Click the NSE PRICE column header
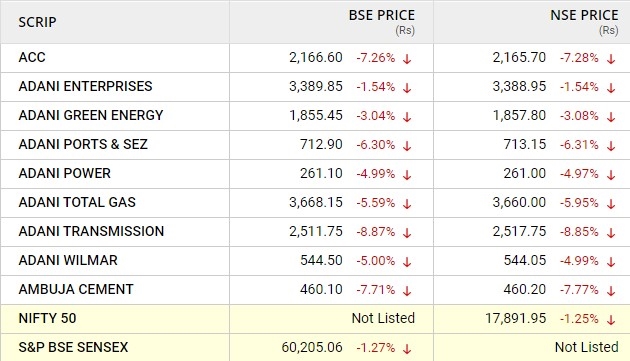 pyautogui.click(x=584, y=15)
